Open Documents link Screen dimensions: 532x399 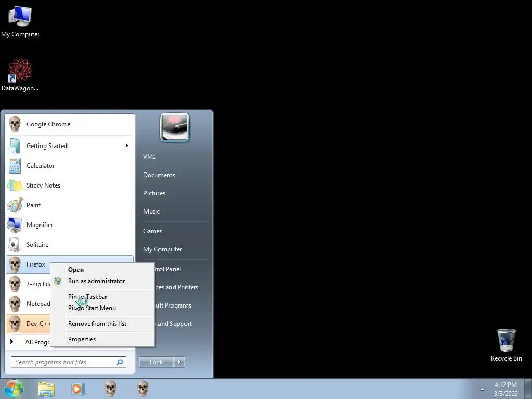[x=159, y=175]
